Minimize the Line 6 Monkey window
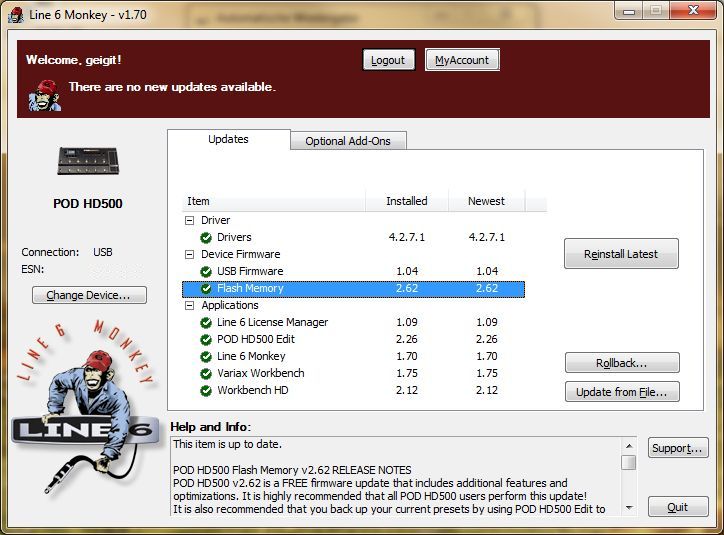 click(629, 11)
